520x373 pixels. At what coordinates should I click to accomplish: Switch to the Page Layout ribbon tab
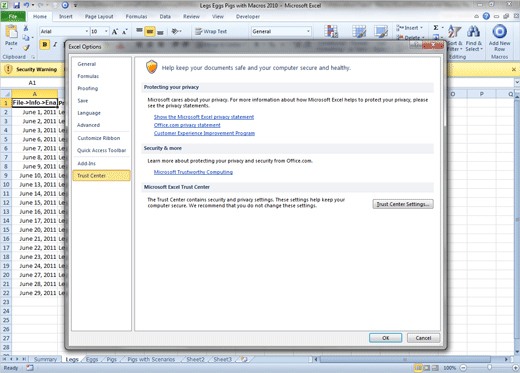tap(99, 16)
